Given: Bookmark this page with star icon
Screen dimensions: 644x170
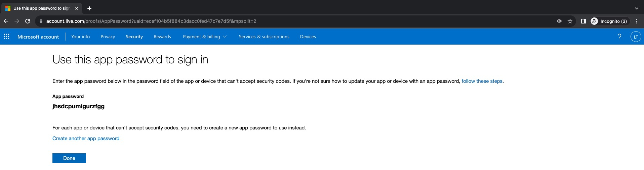Looking at the screenshot, I should [570, 21].
